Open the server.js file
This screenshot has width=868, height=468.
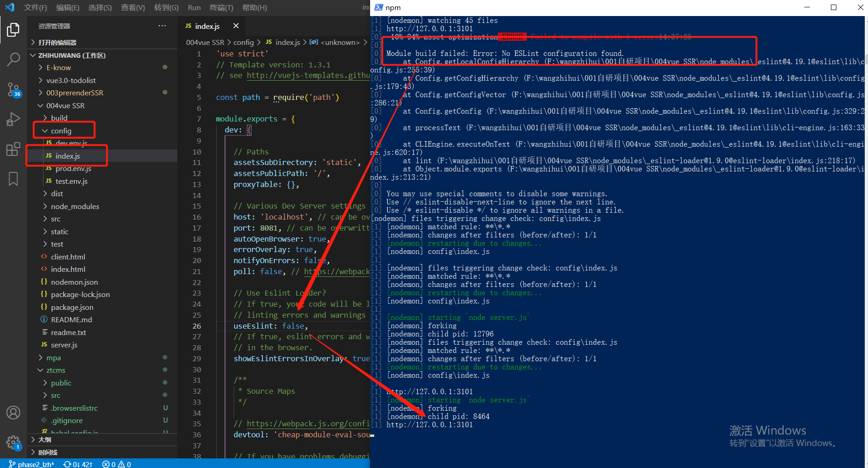click(63, 345)
